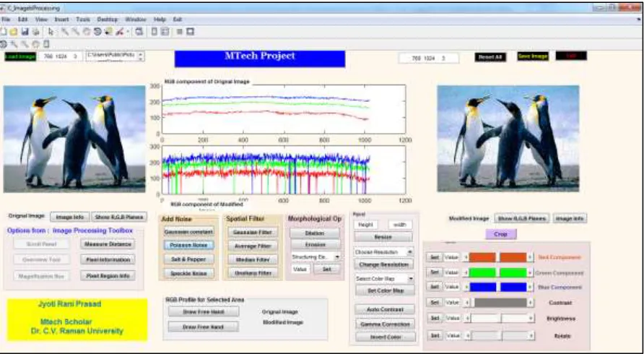Click the Save floppy disk icon
Image resolution: width=644 pixels, height=354 pixels.
click(25, 32)
